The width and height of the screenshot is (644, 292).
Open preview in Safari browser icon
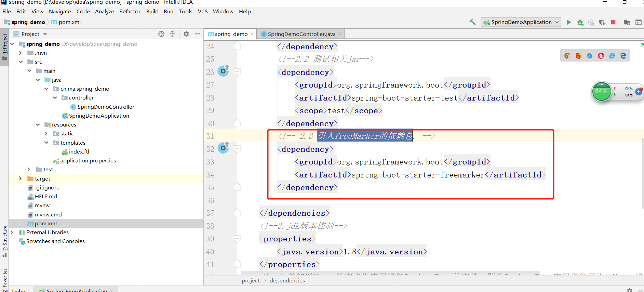[x=590, y=56]
